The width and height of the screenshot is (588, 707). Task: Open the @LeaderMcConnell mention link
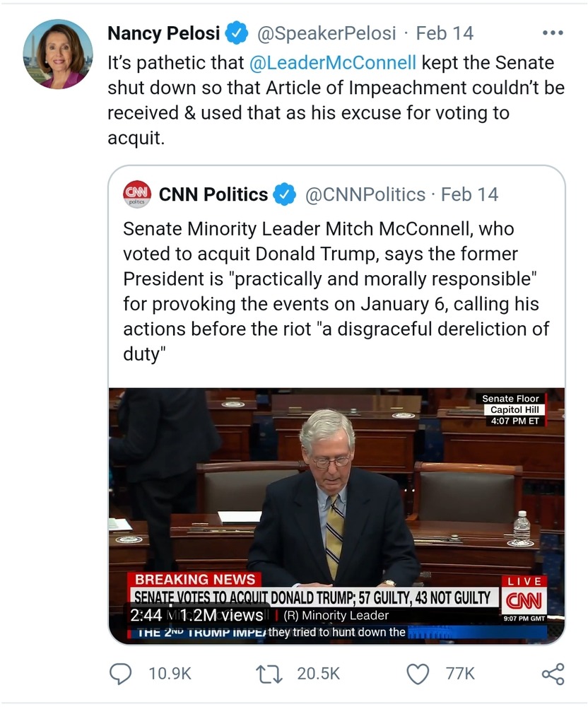pyautogui.click(x=333, y=63)
